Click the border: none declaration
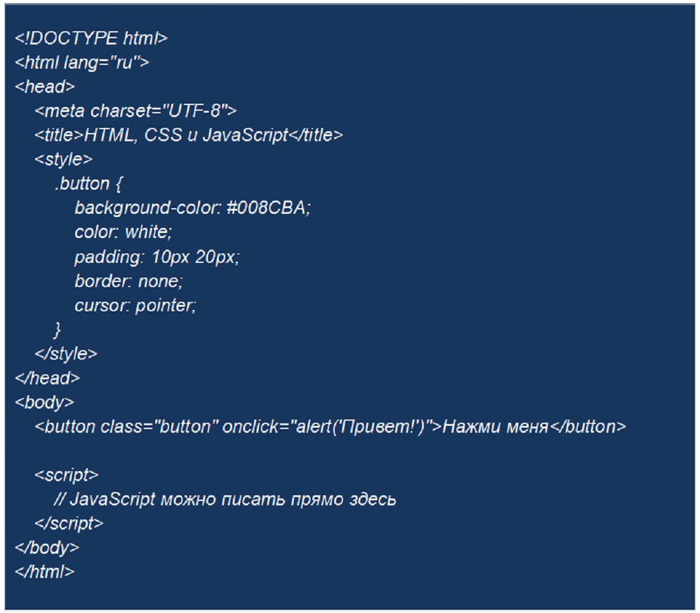 click(129, 281)
